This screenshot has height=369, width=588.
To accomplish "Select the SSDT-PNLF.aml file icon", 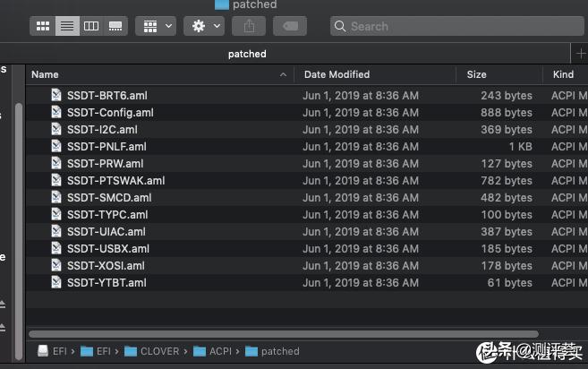I will tap(56, 147).
